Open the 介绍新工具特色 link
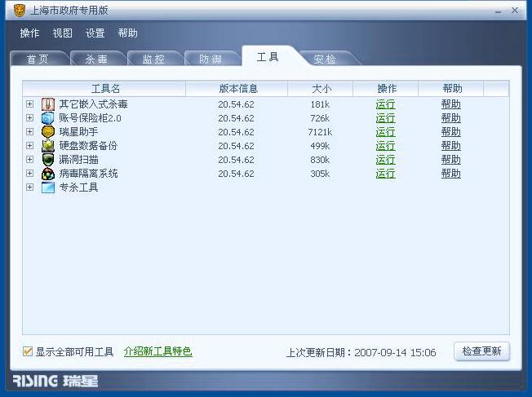Screen dimensions: 532x397 point(158,351)
